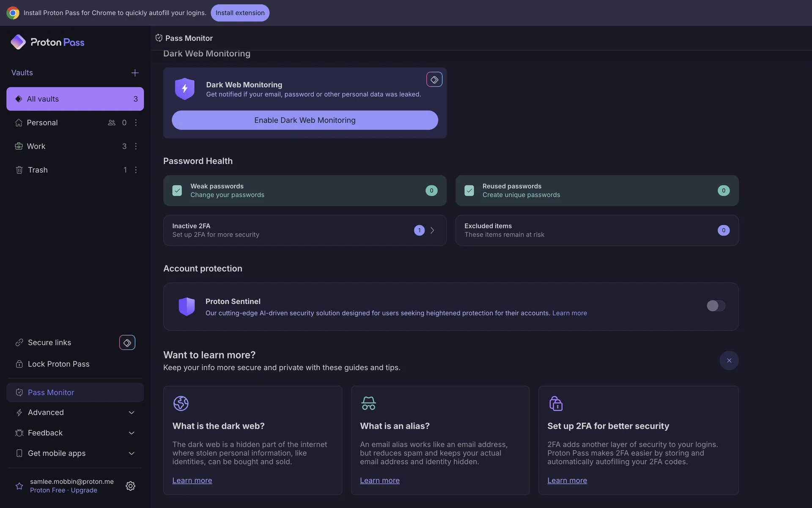Click the plus icon to add vault
This screenshot has width=812, height=508.
tap(135, 73)
